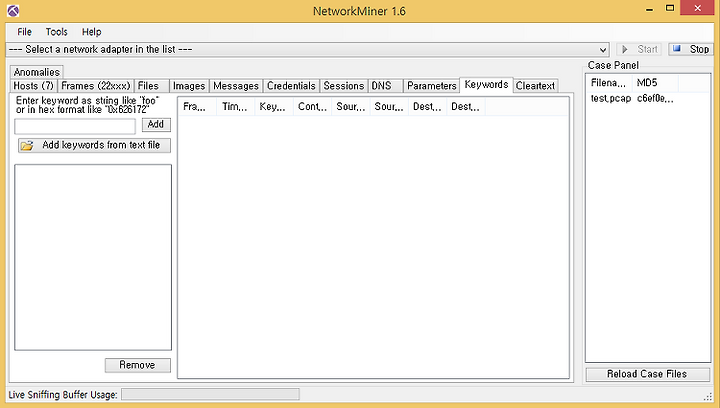The width and height of the screenshot is (720, 408).
Task: Switch to the Hosts (7) tab
Action: 34,86
